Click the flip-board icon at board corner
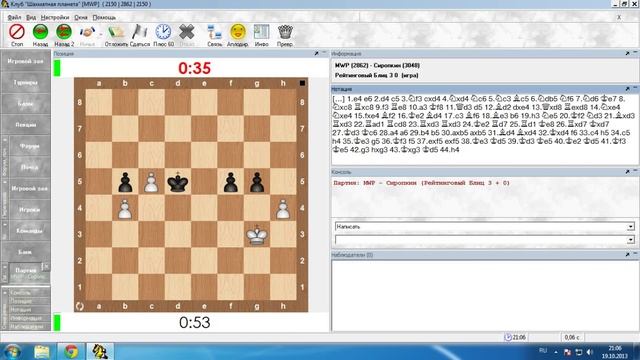Screen dimensions: 640x360 [80, 306]
